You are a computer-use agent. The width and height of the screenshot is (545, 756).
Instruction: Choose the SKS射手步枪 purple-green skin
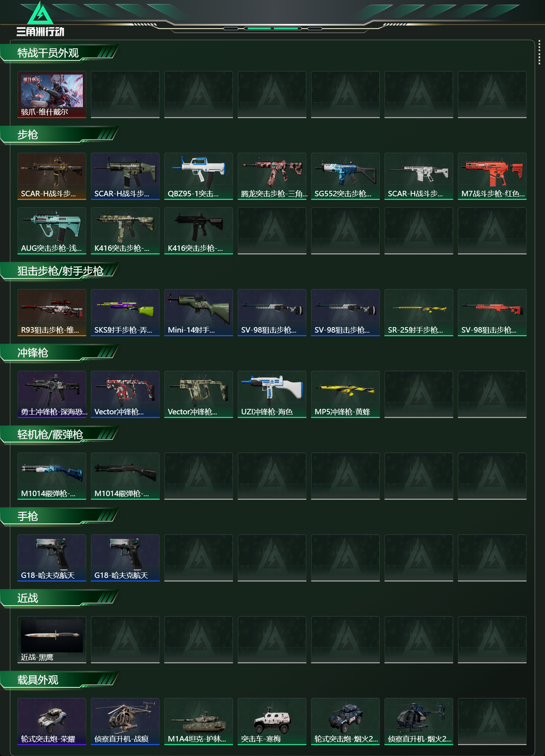point(125,313)
